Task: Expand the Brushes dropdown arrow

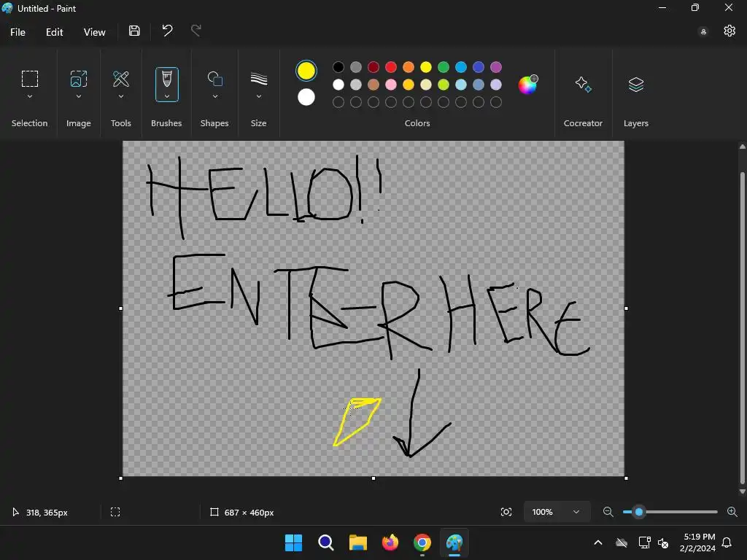Action: pos(167,96)
